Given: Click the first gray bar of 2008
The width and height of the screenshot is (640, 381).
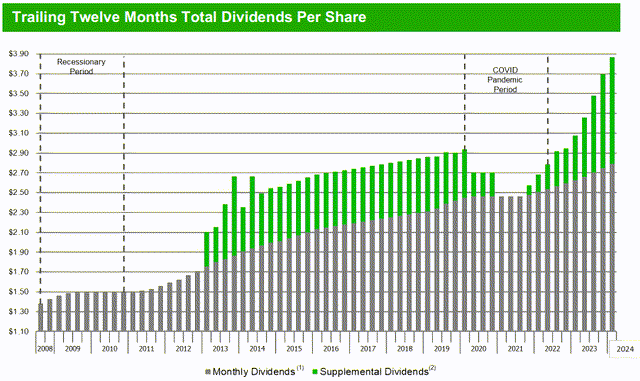Looking at the screenshot, I should [x=40, y=317].
